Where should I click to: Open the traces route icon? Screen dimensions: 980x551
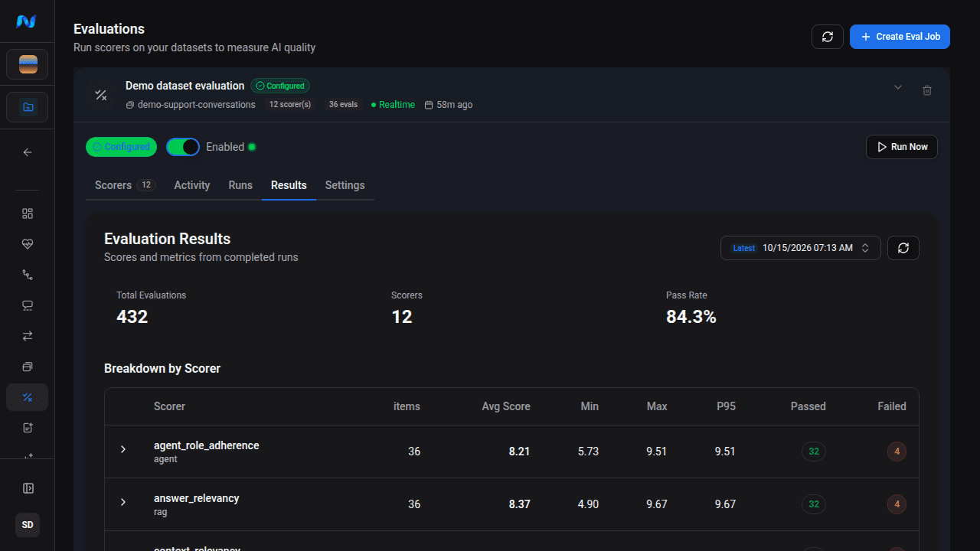28,275
